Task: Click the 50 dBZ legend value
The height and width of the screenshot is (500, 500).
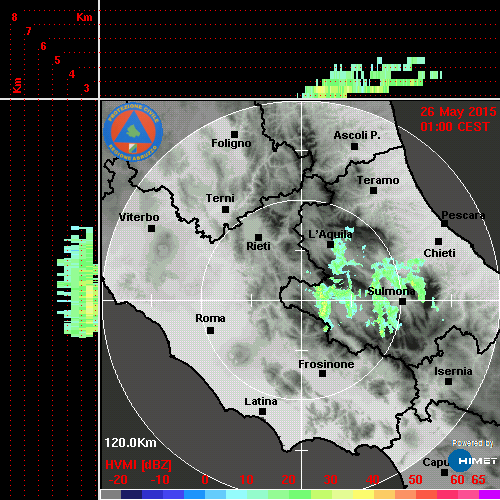Action: click(x=415, y=480)
